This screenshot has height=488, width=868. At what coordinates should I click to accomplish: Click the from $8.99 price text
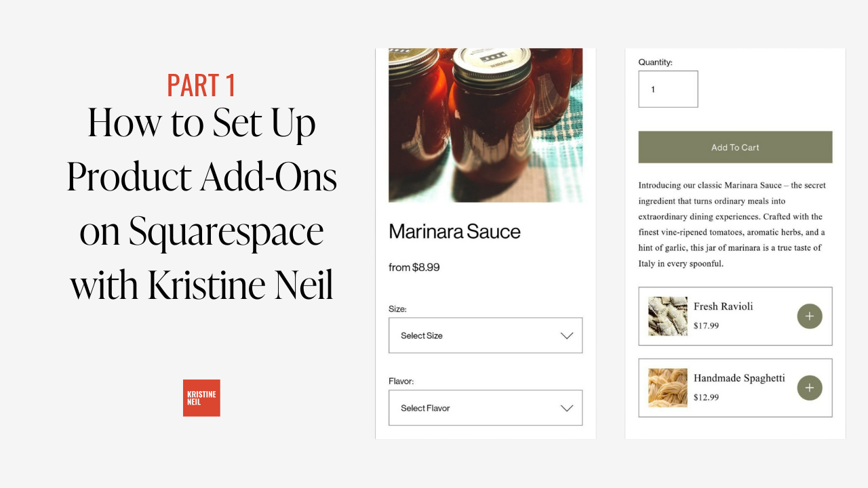click(414, 268)
